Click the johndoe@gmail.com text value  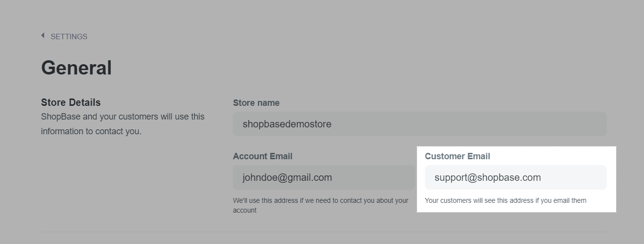pyautogui.click(x=287, y=177)
